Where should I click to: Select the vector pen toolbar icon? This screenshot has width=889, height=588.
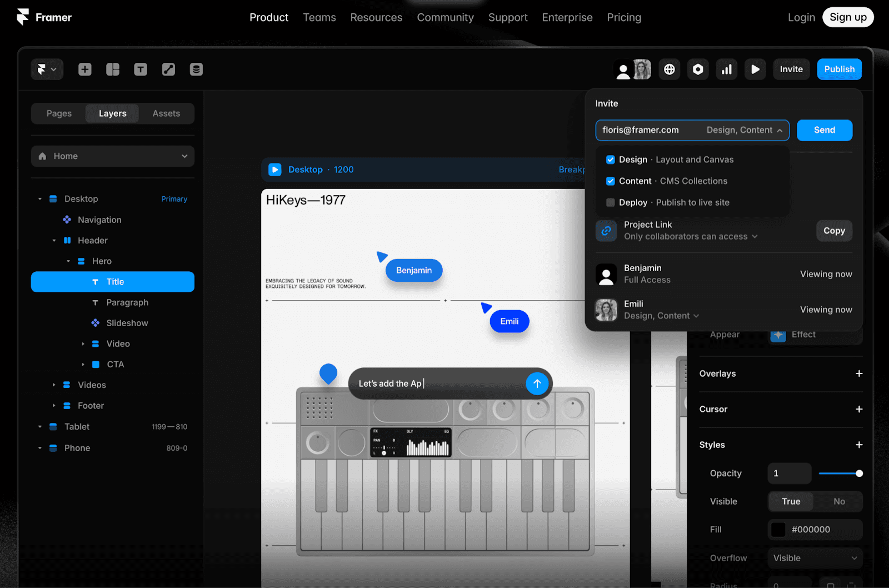coord(168,69)
